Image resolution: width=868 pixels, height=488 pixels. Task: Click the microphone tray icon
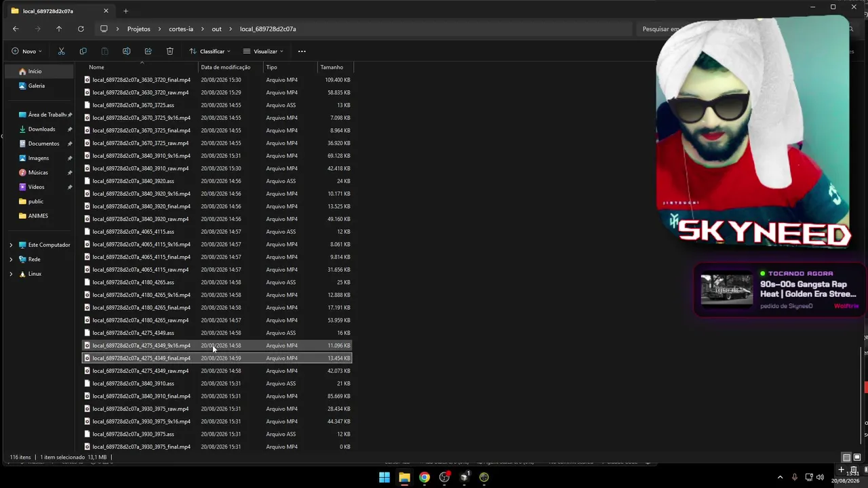[x=795, y=477]
